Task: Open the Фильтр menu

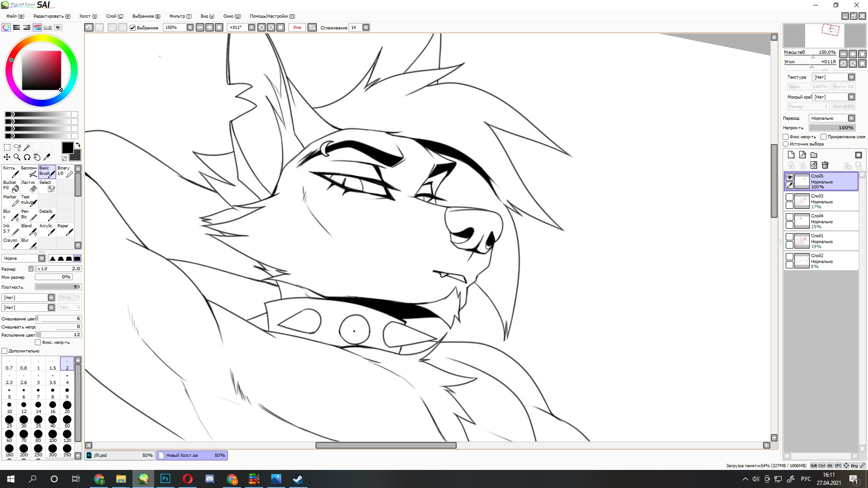Action: click(180, 16)
